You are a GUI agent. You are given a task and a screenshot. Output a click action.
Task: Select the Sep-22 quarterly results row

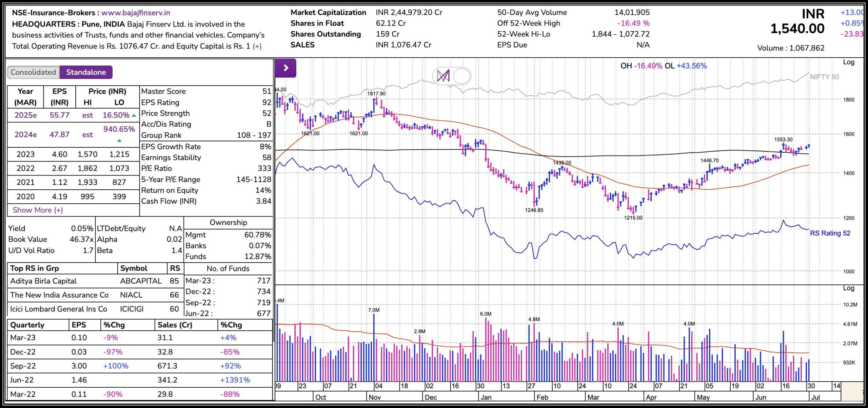pos(140,366)
